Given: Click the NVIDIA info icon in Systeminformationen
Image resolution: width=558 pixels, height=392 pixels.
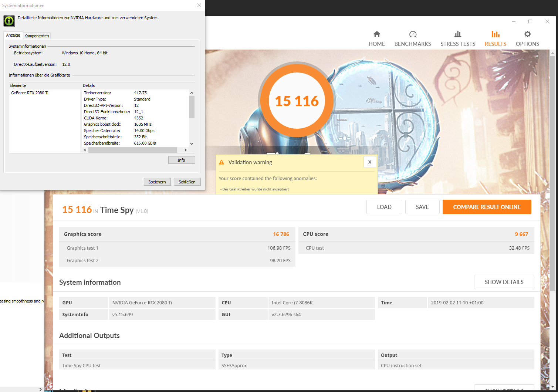Looking at the screenshot, I should [x=9, y=21].
